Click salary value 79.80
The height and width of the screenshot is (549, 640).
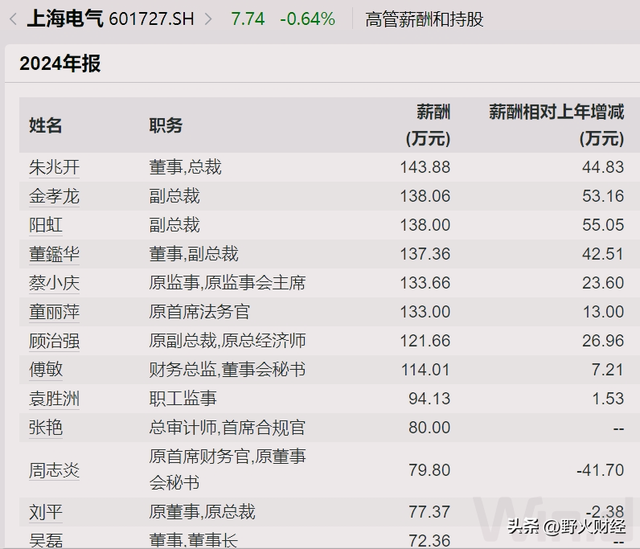click(x=429, y=470)
